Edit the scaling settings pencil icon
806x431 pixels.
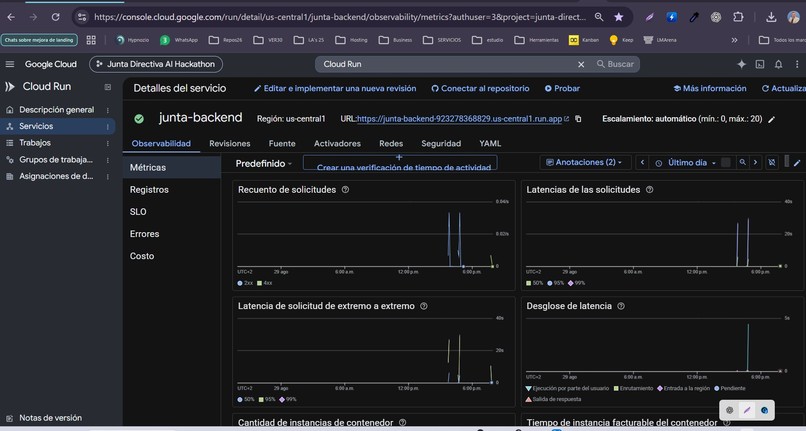click(x=771, y=119)
